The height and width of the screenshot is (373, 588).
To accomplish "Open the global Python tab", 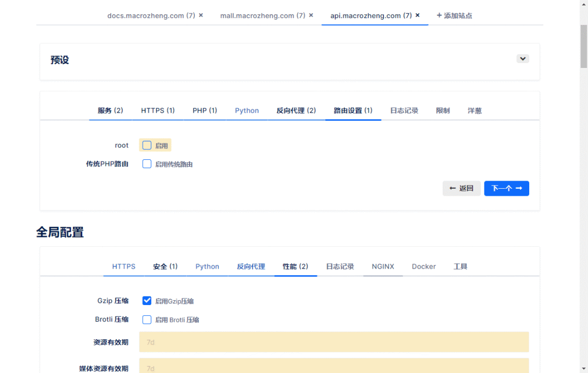I will (x=207, y=266).
